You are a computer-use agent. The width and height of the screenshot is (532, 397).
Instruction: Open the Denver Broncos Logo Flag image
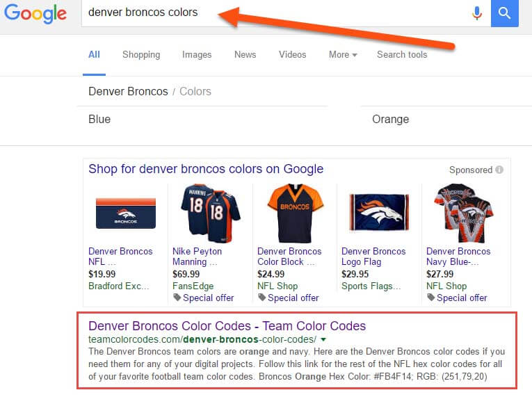click(379, 213)
